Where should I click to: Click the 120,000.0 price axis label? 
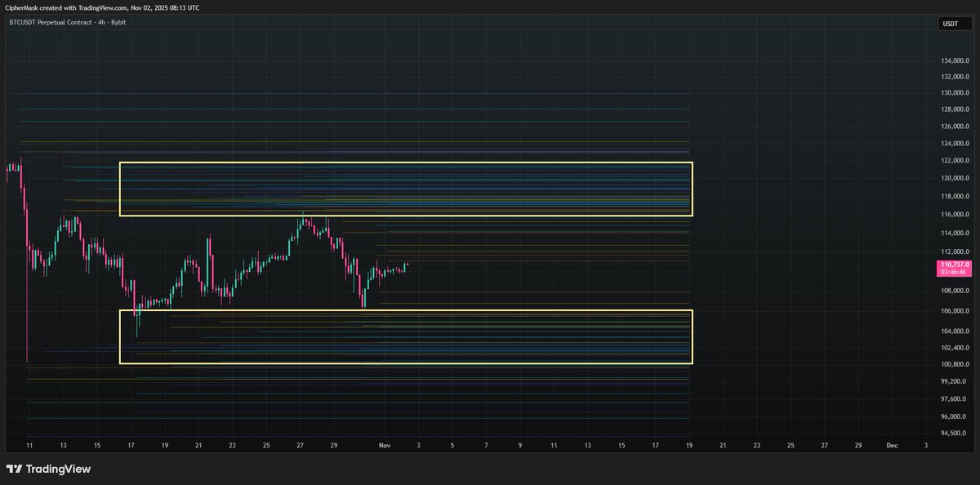tap(955, 178)
